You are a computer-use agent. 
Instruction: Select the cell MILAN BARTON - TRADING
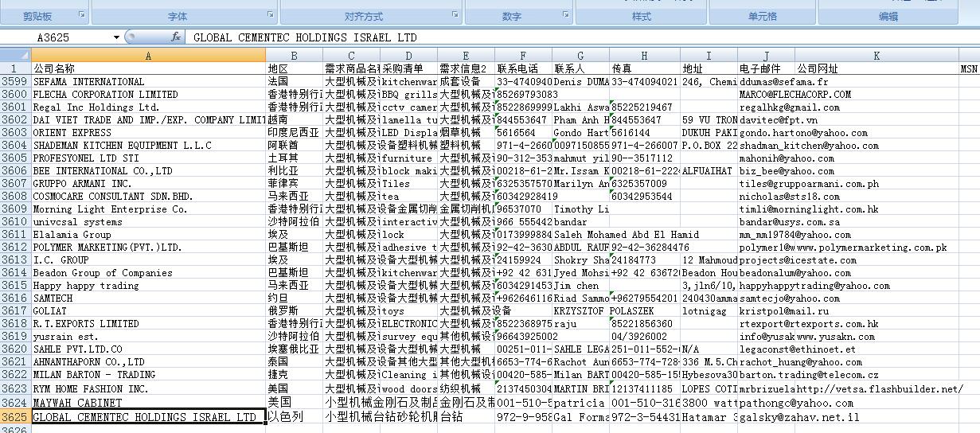(148, 374)
